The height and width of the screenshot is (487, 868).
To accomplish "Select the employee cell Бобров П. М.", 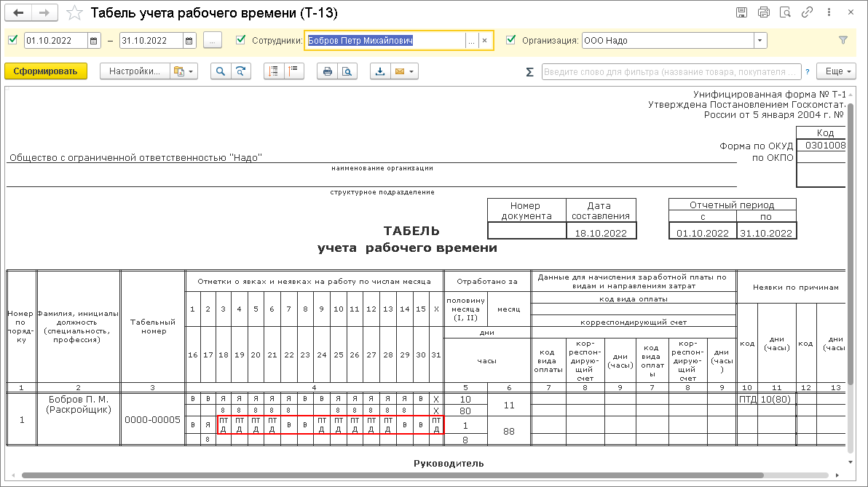I will 79,419.
